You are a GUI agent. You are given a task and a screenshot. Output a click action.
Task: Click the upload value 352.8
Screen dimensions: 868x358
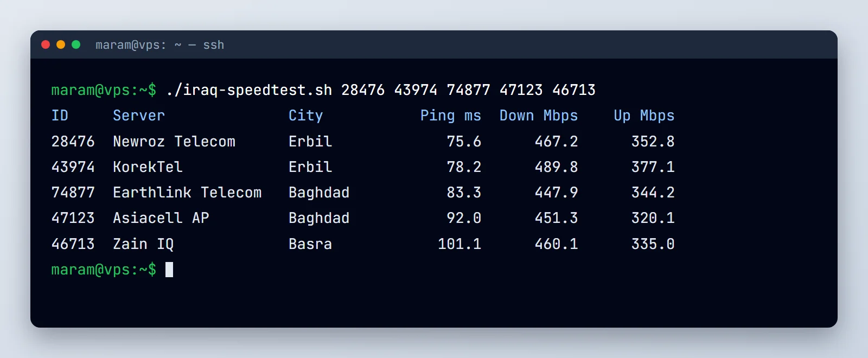(653, 142)
